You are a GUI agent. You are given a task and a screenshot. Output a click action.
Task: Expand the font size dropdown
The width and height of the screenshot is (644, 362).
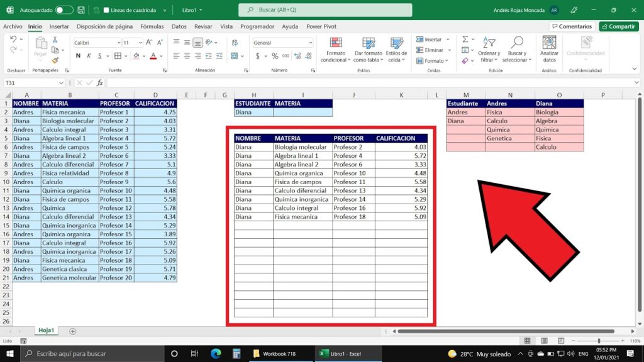pyautogui.click(x=141, y=43)
